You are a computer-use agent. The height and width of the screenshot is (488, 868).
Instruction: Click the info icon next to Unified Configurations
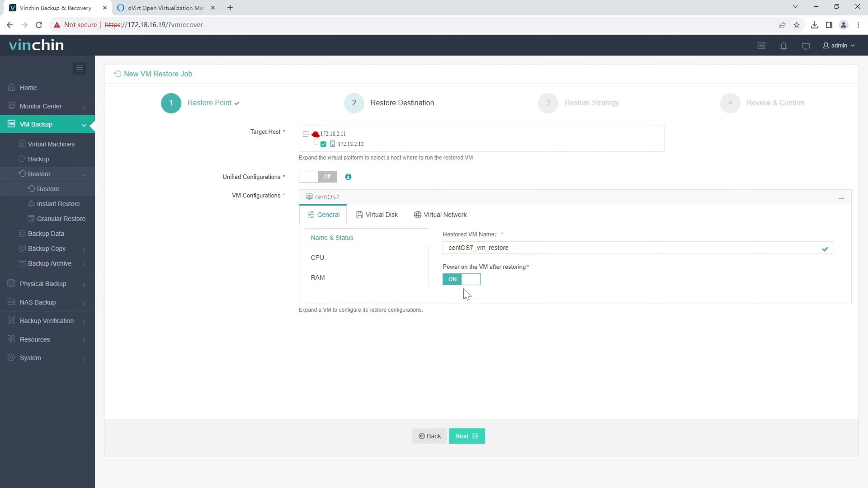point(348,176)
